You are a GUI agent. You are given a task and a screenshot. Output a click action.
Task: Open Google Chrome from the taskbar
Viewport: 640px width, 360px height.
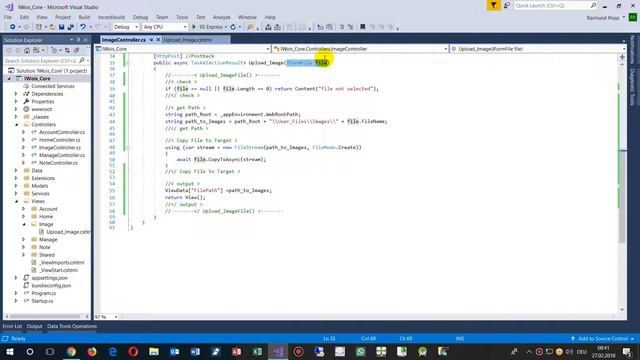pos(71,351)
